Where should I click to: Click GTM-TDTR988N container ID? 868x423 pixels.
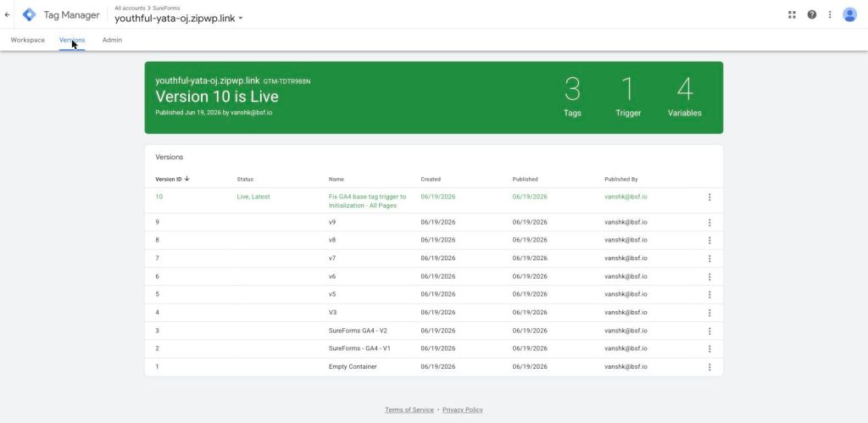tap(287, 81)
